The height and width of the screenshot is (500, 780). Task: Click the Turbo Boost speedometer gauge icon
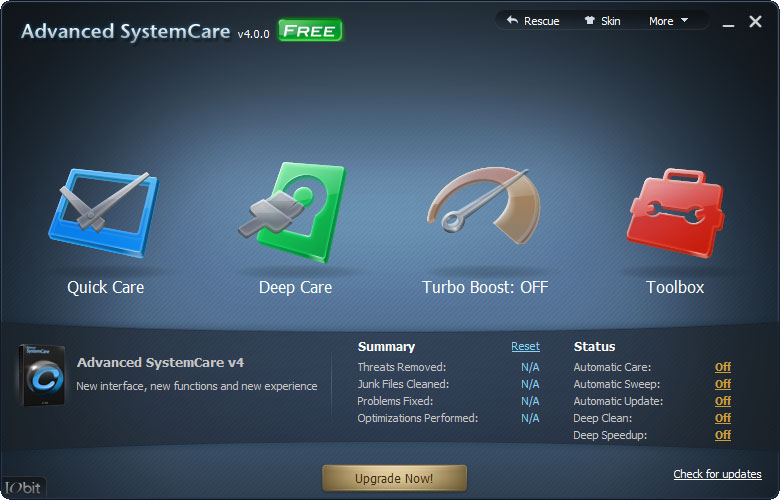click(x=484, y=206)
